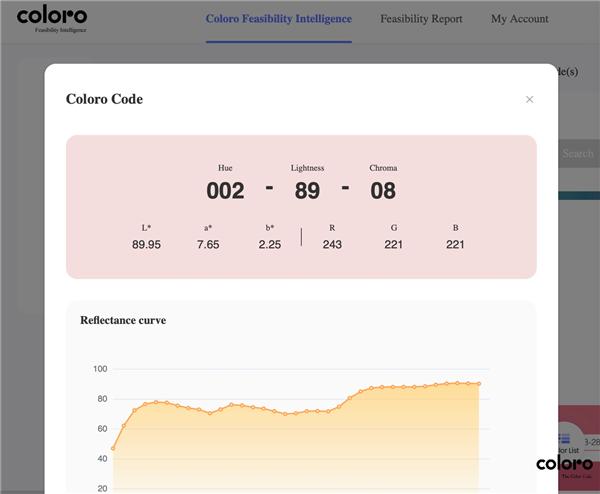
Task: Click the b* value 2.25
Action: (x=270, y=245)
